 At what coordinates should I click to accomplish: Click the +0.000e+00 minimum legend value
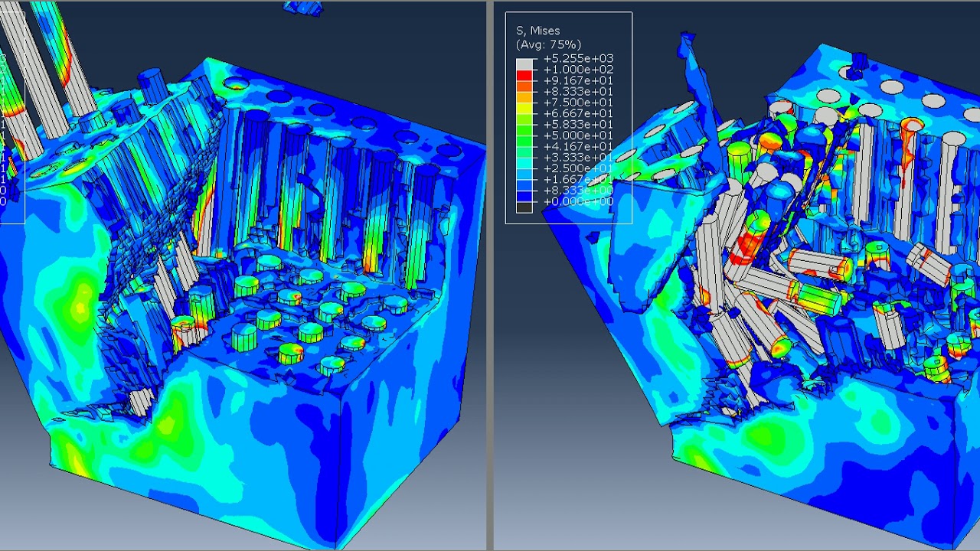click(578, 201)
